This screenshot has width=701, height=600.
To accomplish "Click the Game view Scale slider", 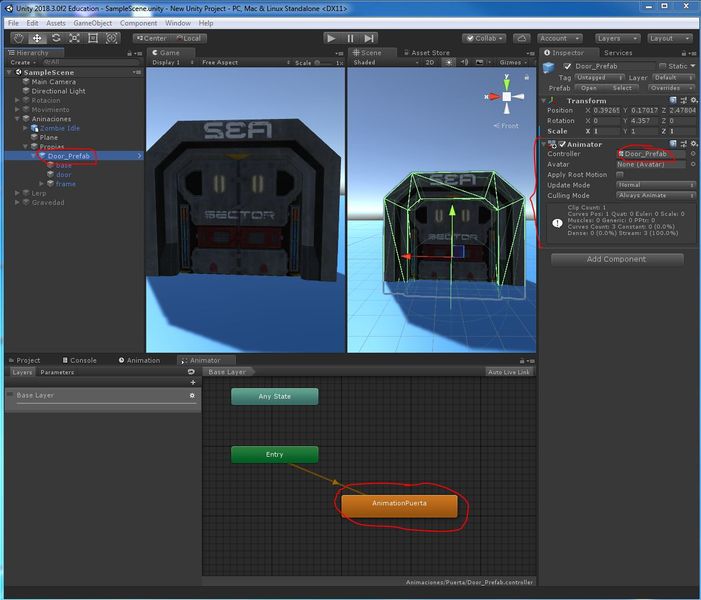I will click(325, 63).
